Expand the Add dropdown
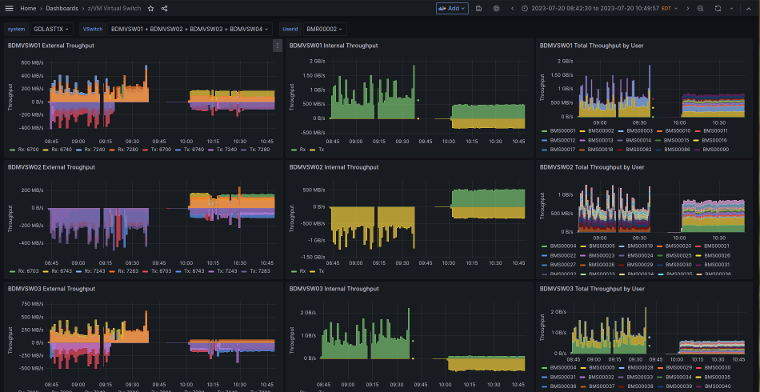The image size is (760, 392). pyautogui.click(x=452, y=8)
